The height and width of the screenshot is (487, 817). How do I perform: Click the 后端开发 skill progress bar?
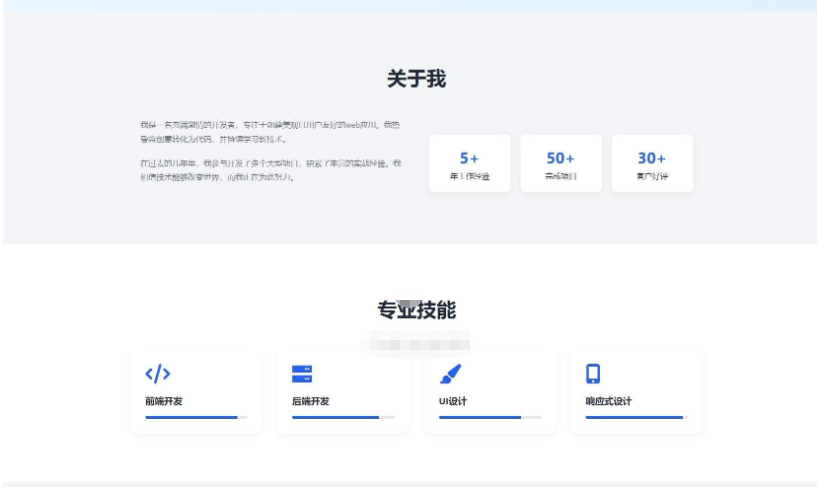[343, 417]
